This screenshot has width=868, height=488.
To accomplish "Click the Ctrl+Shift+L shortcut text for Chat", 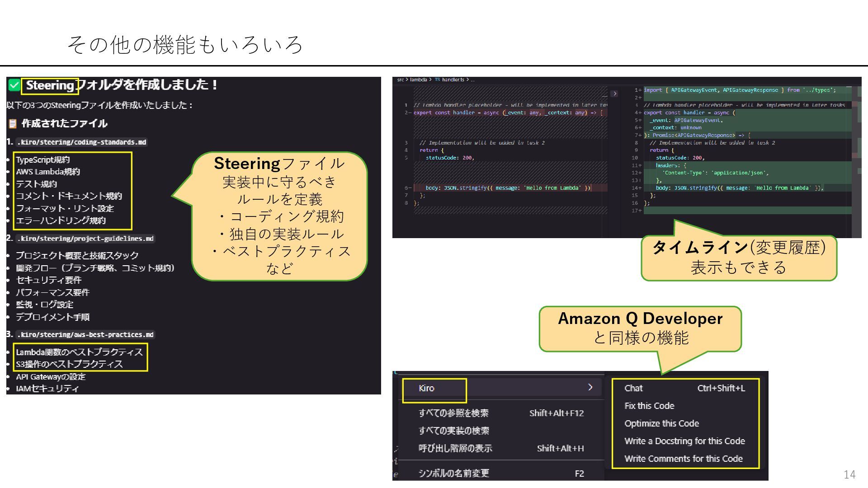I will [x=721, y=388].
